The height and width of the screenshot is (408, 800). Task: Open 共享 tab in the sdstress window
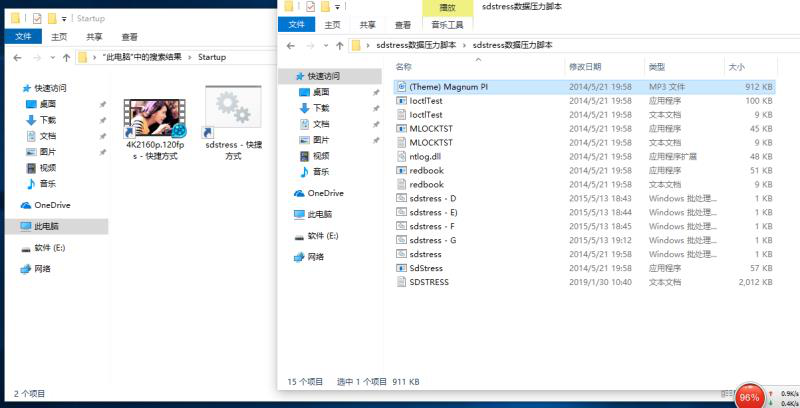point(367,24)
